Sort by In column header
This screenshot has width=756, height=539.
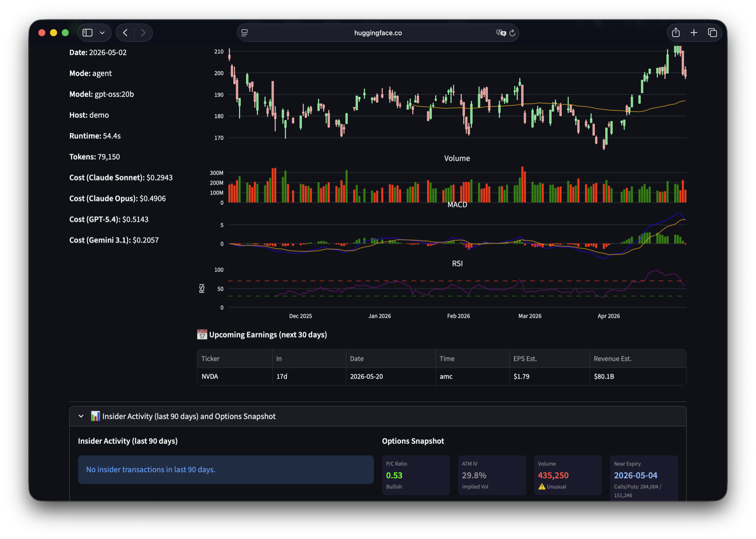309,359
